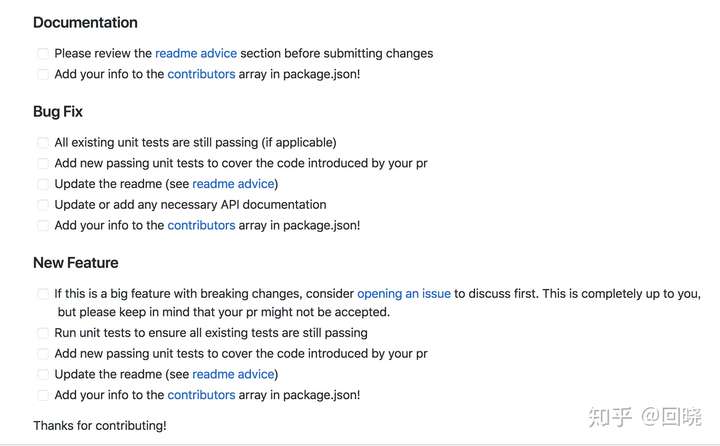720x446 pixels.
Task: Click the 'New Feature' section heading
Action: 76,263
